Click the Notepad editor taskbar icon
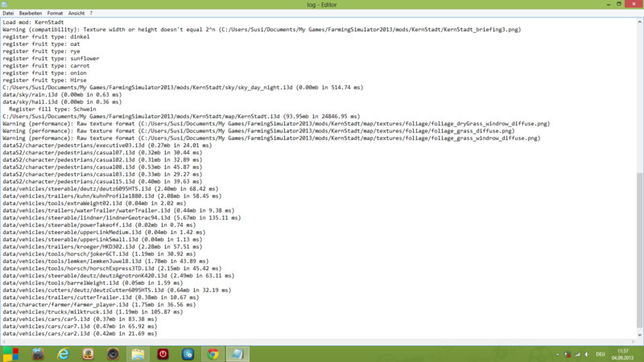 (237, 354)
